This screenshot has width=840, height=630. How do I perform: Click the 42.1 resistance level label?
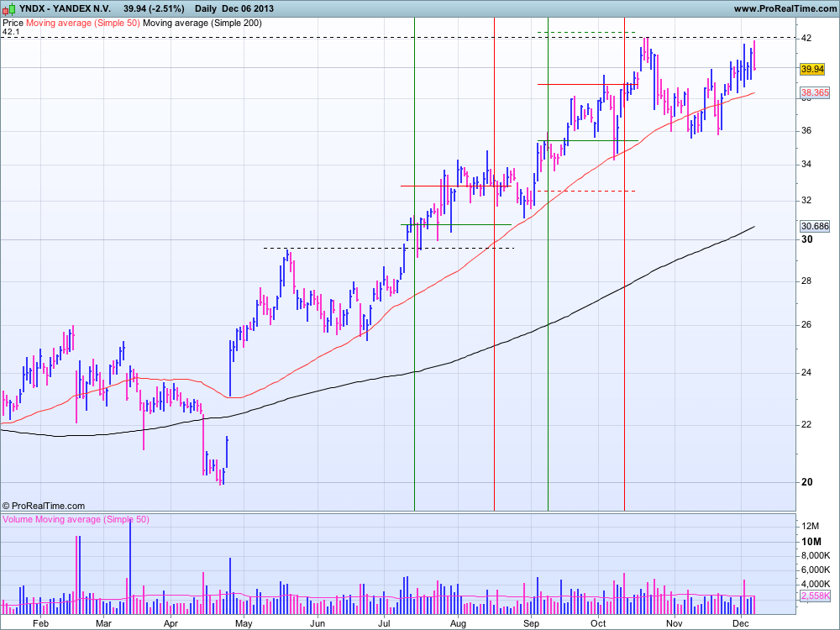point(11,32)
